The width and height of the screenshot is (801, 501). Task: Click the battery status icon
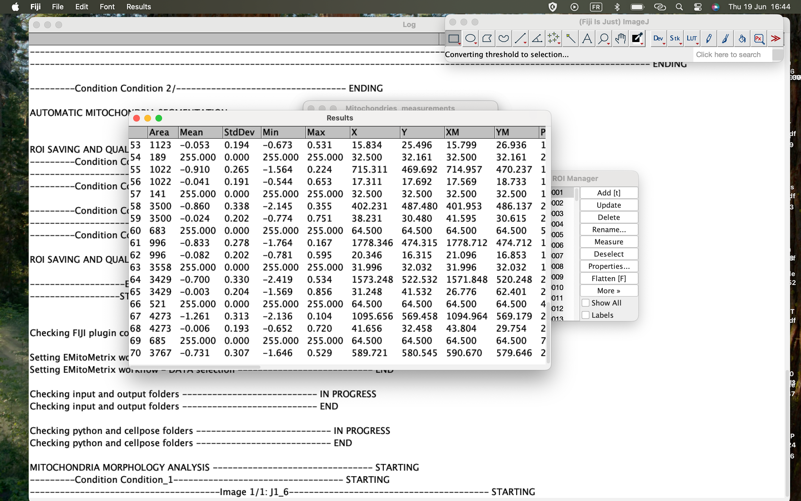(637, 7)
